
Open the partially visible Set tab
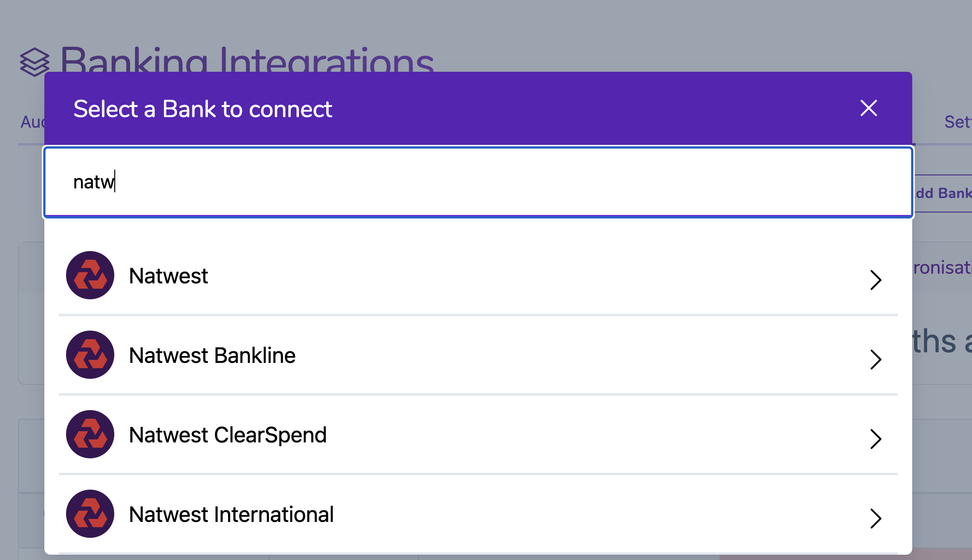click(958, 122)
